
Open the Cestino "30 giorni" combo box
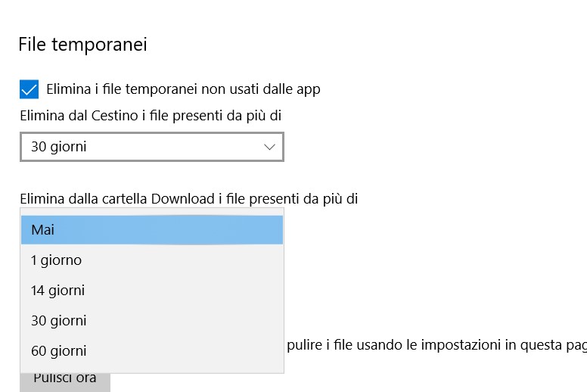pos(151,147)
